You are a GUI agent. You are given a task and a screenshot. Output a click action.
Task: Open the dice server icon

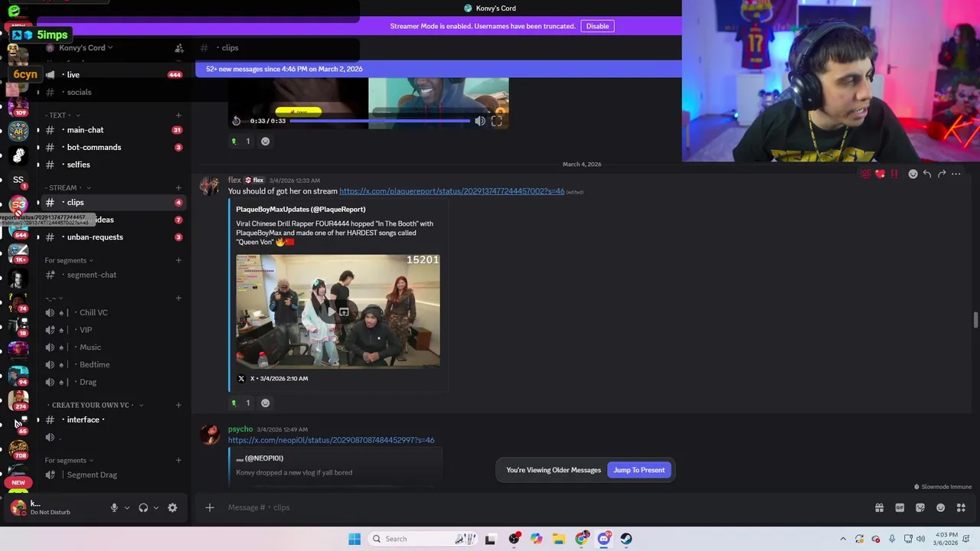tap(18, 155)
